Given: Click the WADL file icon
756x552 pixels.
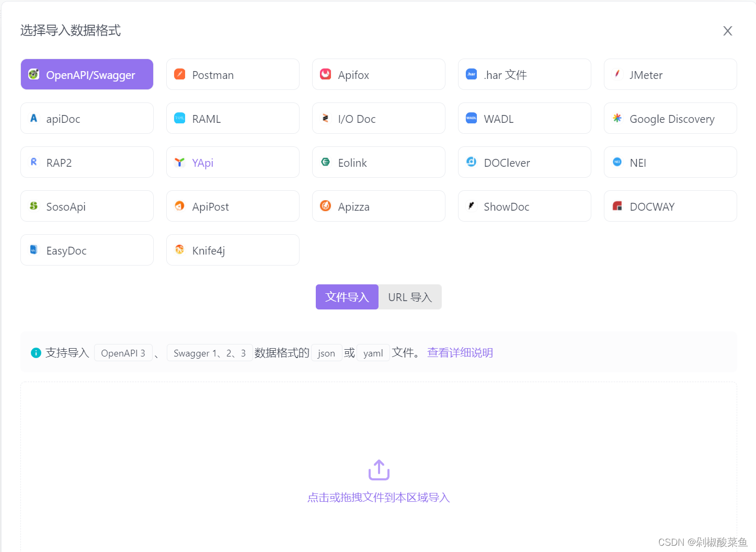Looking at the screenshot, I should (472, 118).
